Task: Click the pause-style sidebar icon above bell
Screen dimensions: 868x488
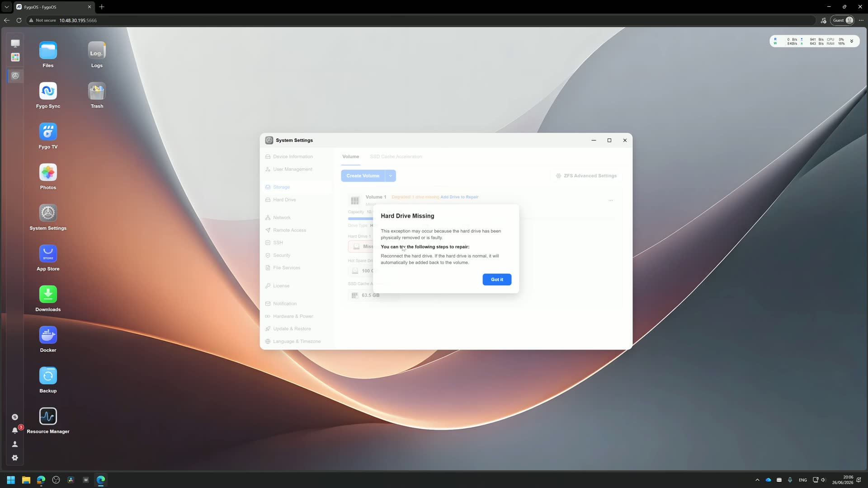Action: click(x=15, y=417)
